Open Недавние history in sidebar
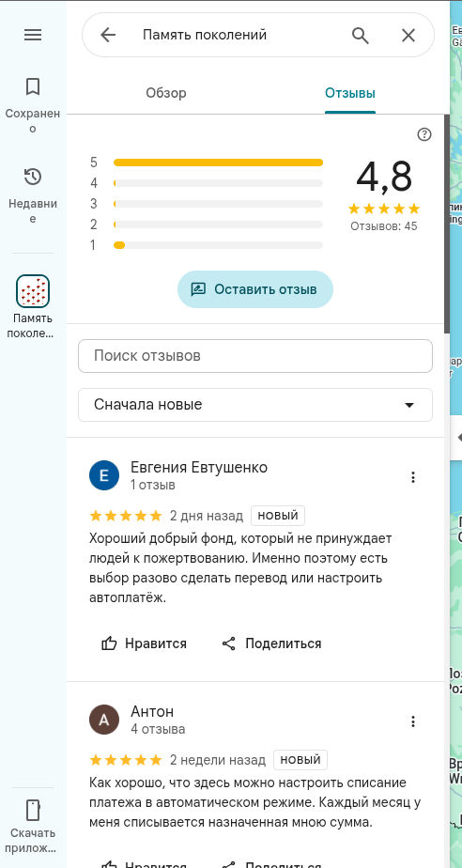Screen dimensions: 462x868 pyautogui.click(x=33, y=195)
